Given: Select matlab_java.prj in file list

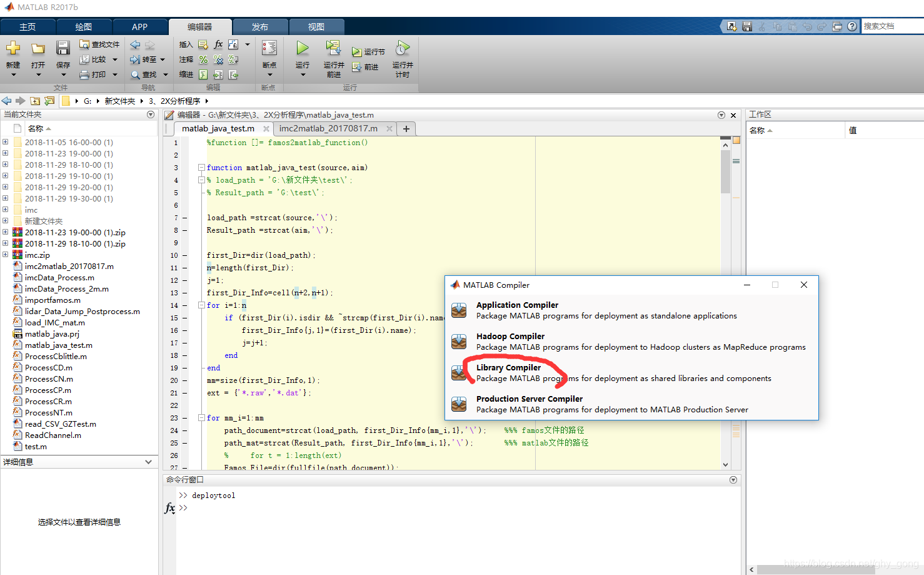Looking at the screenshot, I should pyautogui.click(x=52, y=334).
